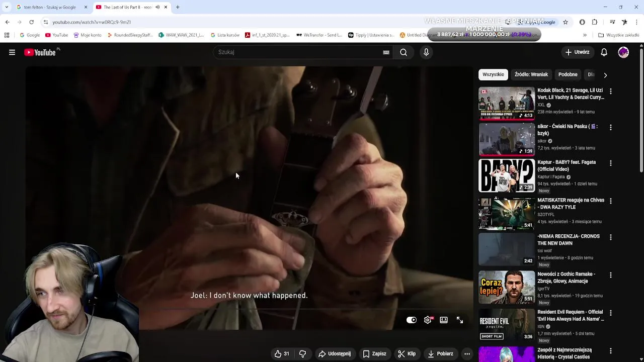Open the on-screen keyboard icon in search
Screen dimensions: 644x362
click(386, 52)
